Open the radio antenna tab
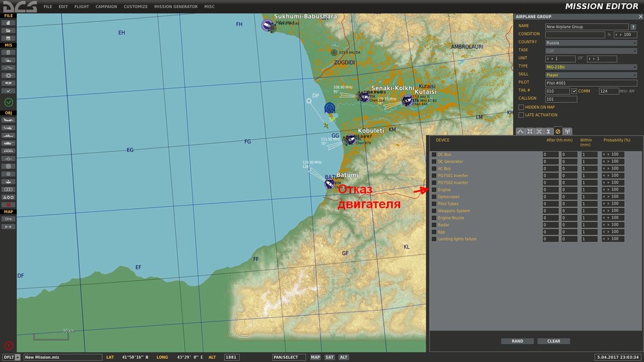 [567, 131]
